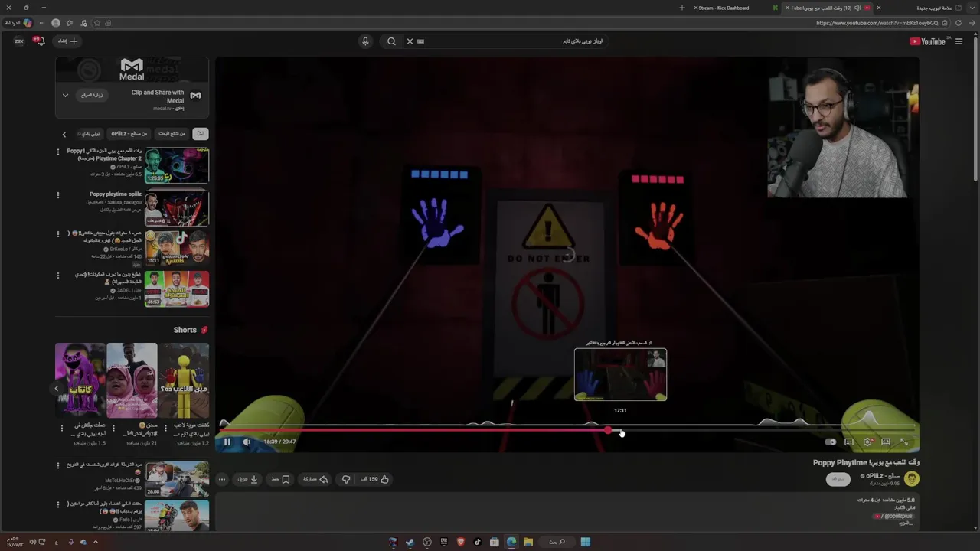This screenshot has height=551, width=980.
Task: Open oPiiLz channel avatar
Action: [x=911, y=479]
